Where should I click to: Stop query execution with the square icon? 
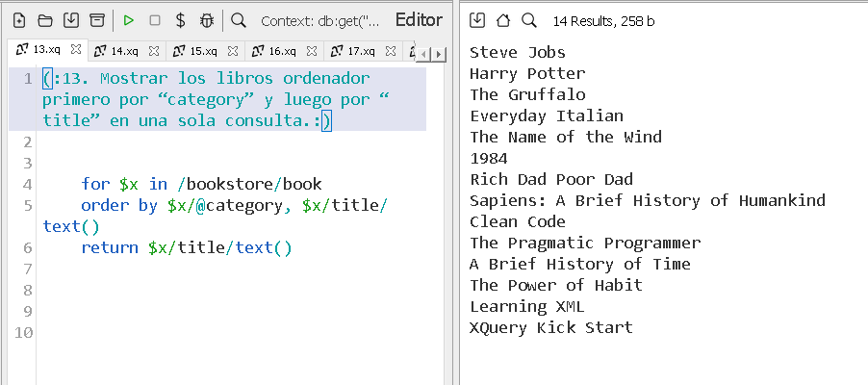(155, 20)
